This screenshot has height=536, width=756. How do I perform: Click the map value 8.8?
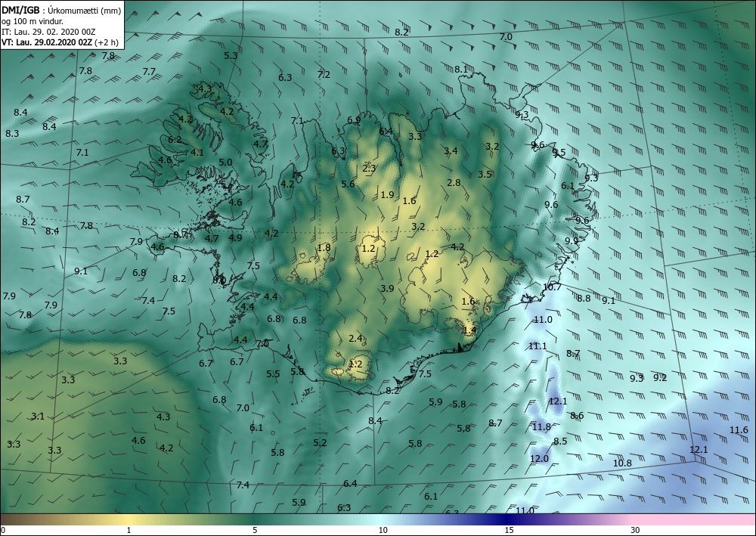tap(584, 299)
